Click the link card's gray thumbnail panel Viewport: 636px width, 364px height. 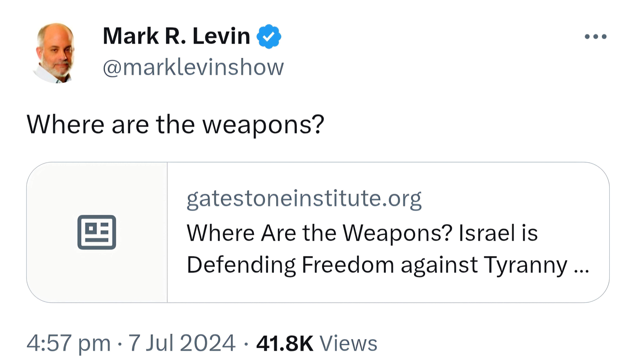[97, 232]
